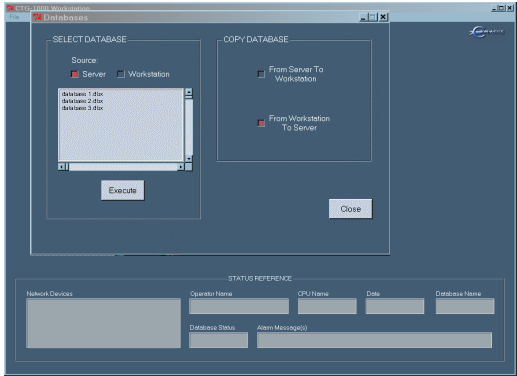Click the Close button

point(351,209)
